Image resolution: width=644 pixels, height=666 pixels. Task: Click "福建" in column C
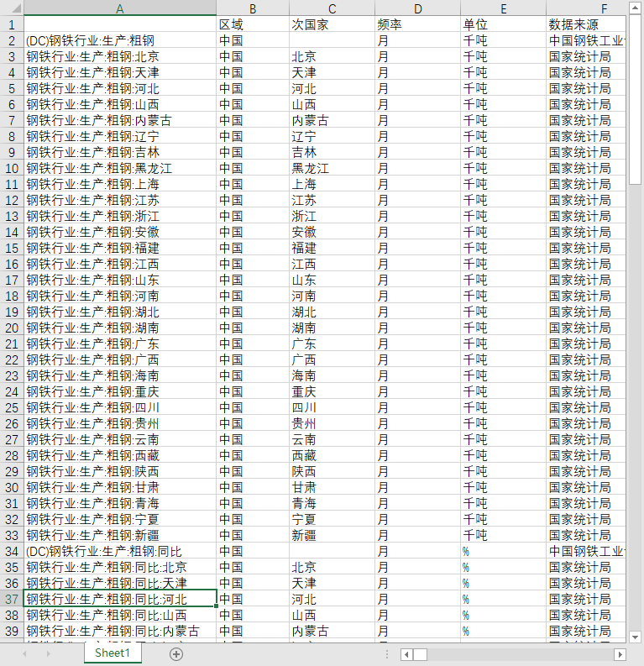pyautogui.click(x=332, y=248)
